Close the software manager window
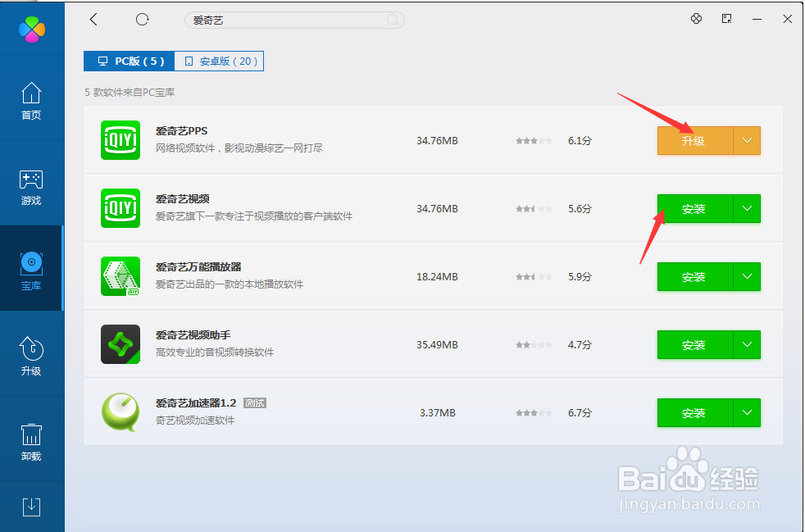Image resolution: width=805 pixels, height=532 pixels. (x=787, y=20)
